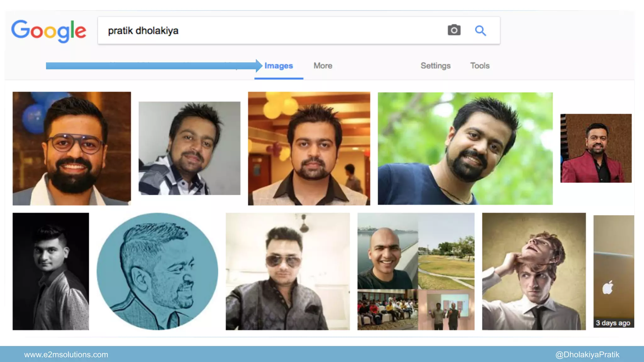Open the Settings menu
This screenshot has width=644, height=362.
(x=436, y=66)
